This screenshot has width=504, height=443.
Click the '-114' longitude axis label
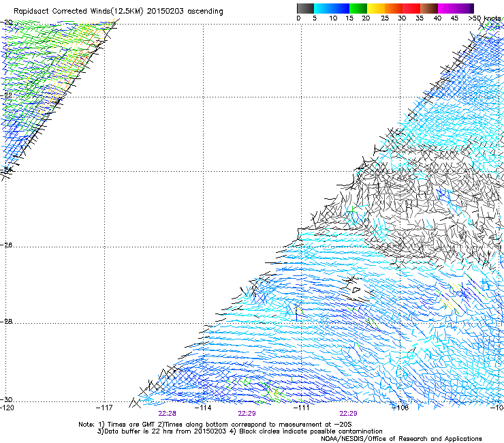click(203, 408)
